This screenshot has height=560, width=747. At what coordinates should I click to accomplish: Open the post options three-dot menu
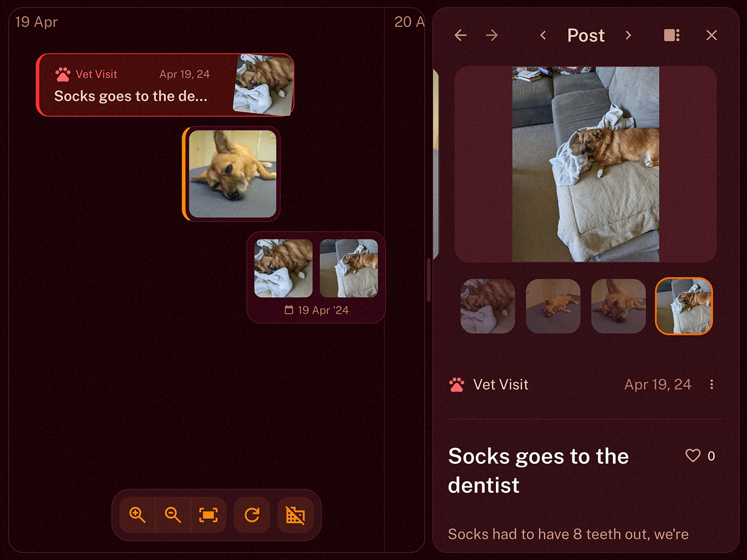[x=712, y=384]
